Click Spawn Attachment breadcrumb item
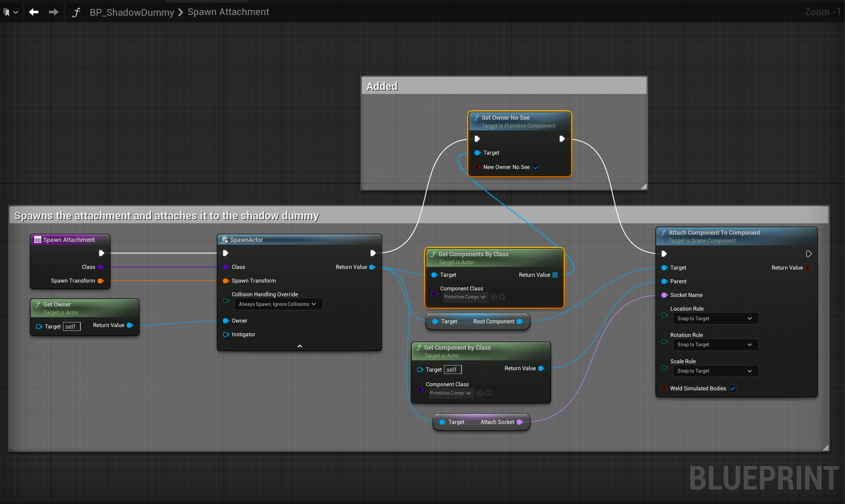The width and height of the screenshot is (845, 504). pyautogui.click(x=228, y=12)
